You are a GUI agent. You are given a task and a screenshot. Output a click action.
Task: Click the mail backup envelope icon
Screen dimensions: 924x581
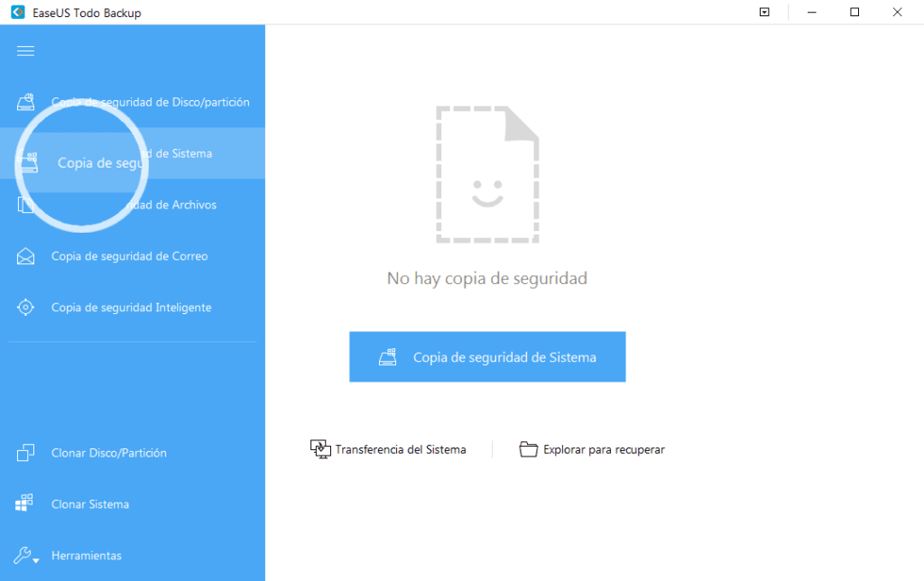(x=26, y=256)
